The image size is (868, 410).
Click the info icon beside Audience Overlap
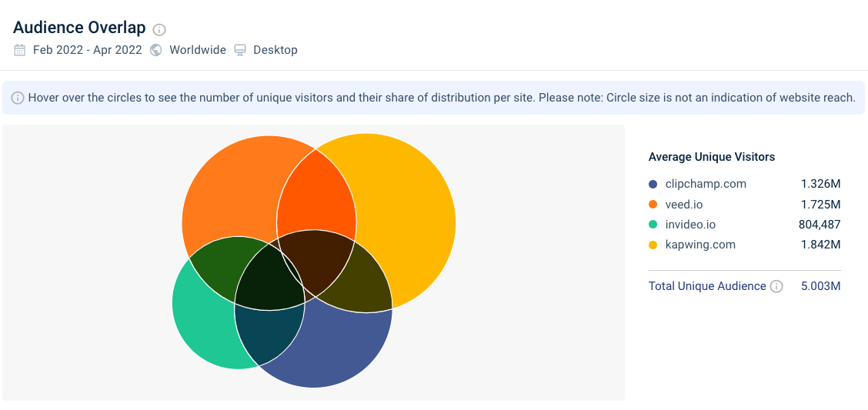[x=159, y=30]
